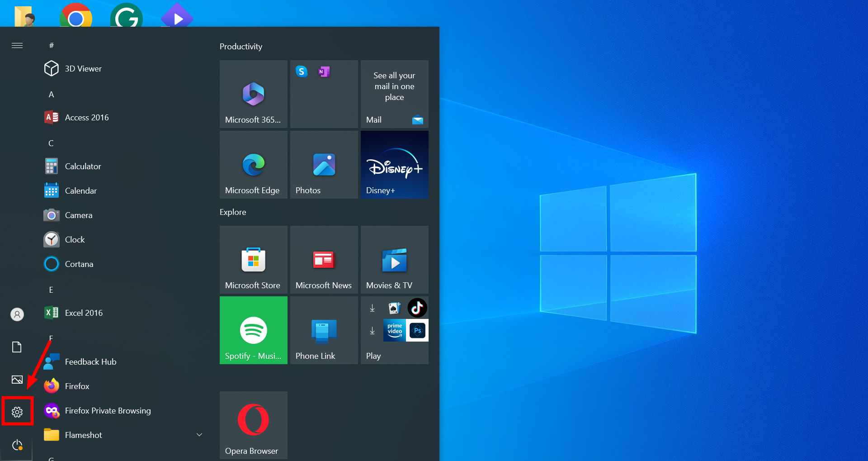Open Microsoft News tile
The height and width of the screenshot is (461, 868).
pyautogui.click(x=323, y=260)
